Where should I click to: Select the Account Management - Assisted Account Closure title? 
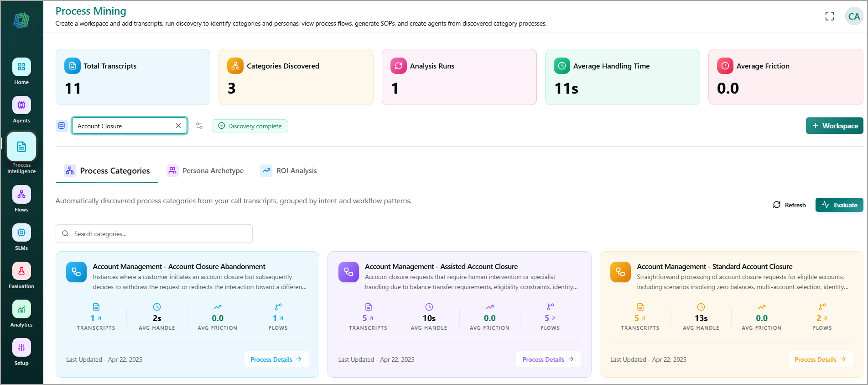pos(442,267)
